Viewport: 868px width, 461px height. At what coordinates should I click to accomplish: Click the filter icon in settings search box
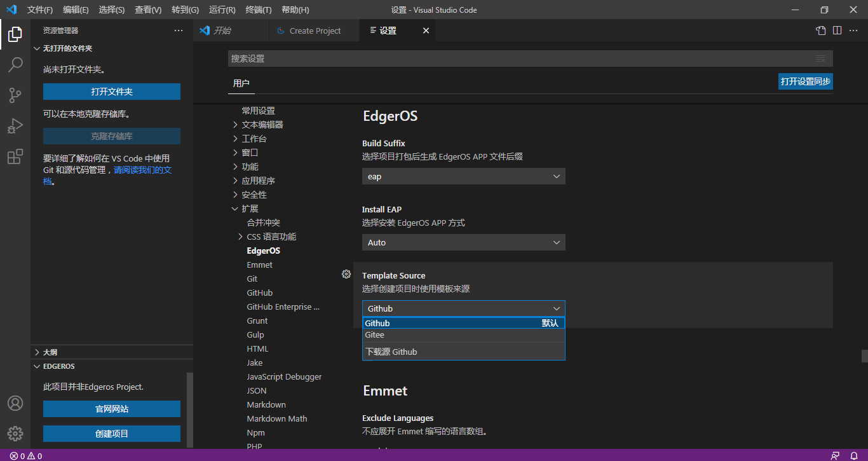(x=820, y=58)
